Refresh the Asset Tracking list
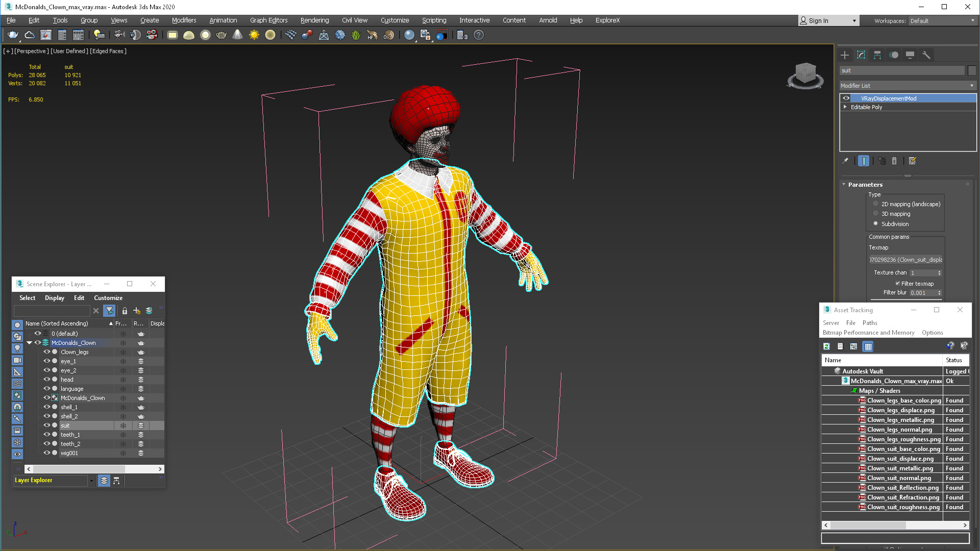Image resolution: width=980 pixels, height=551 pixels. pos(827,346)
